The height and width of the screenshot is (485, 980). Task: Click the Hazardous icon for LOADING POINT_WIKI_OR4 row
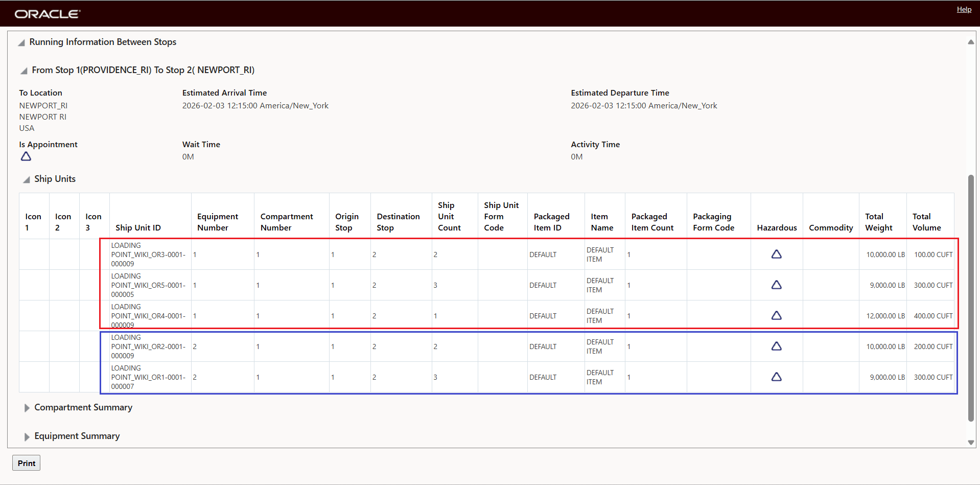(776, 315)
